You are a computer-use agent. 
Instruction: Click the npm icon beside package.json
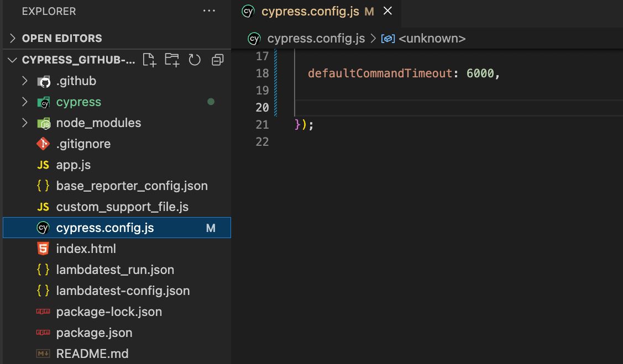pyautogui.click(x=43, y=333)
